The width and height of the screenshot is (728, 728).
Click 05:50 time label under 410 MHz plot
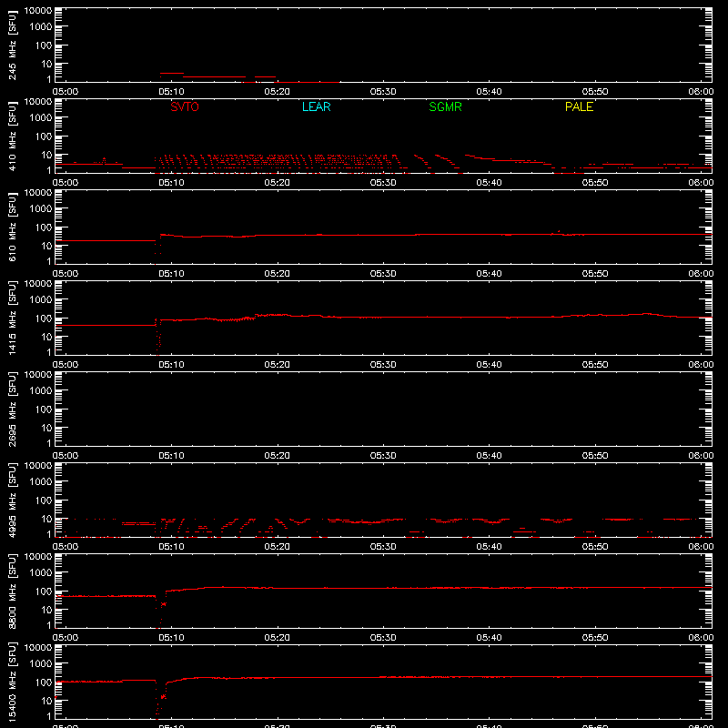595,183
